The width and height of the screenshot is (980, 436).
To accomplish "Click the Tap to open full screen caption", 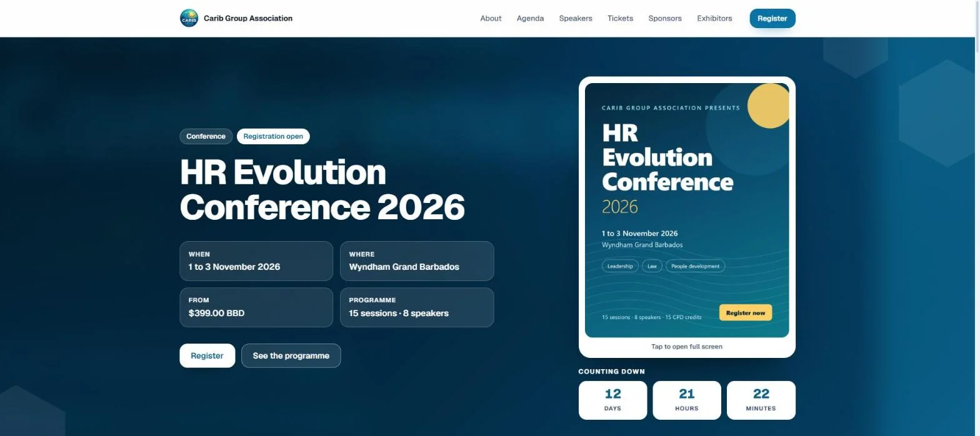I will pos(687,346).
